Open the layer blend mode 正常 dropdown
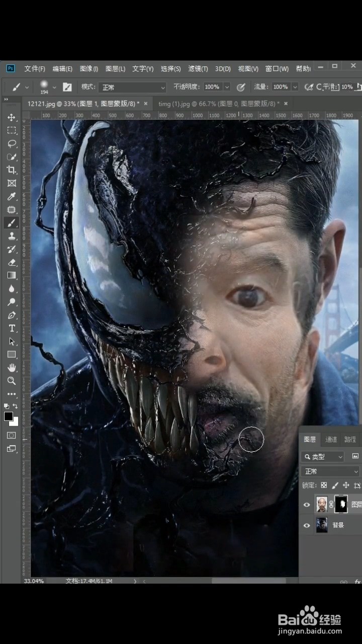The image size is (362, 644). pyautogui.click(x=330, y=471)
